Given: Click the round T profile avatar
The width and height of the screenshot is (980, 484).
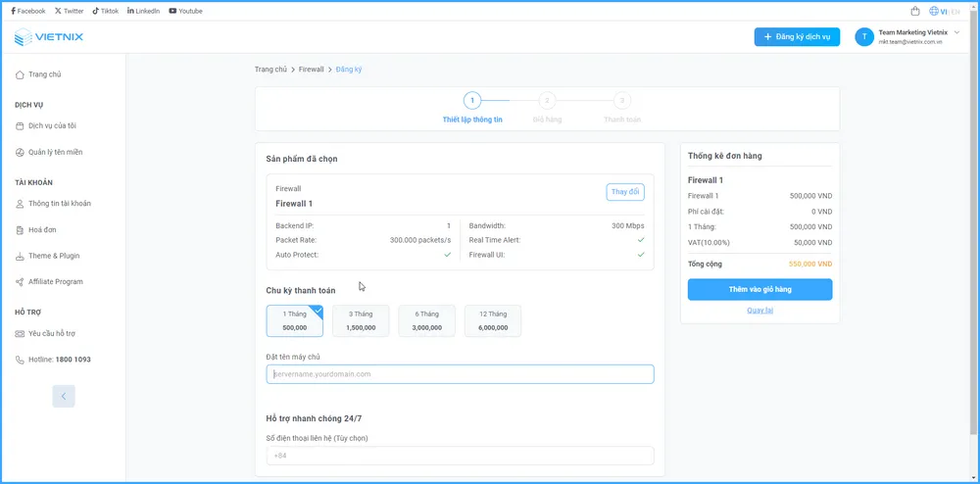Looking at the screenshot, I should tap(863, 37).
